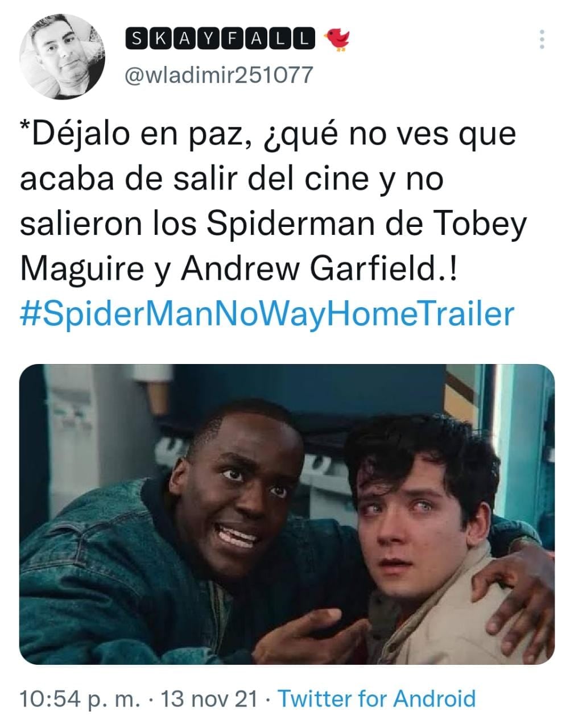Click the 13 nov 21 date

tap(209, 698)
